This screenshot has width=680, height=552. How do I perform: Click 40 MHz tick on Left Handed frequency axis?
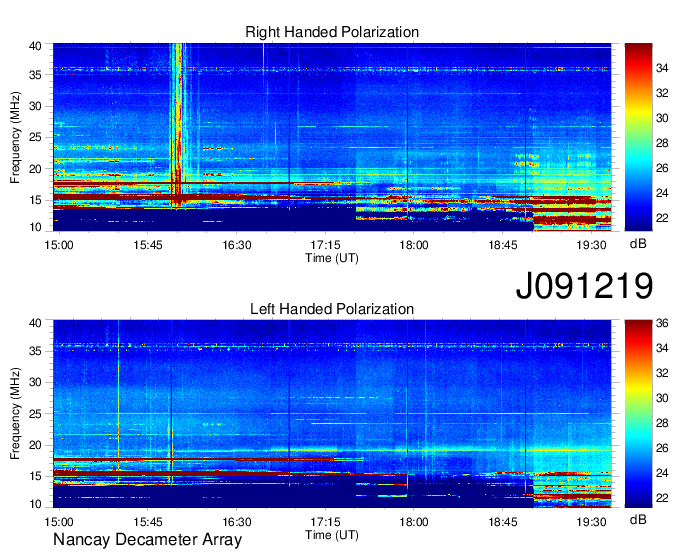35,323
